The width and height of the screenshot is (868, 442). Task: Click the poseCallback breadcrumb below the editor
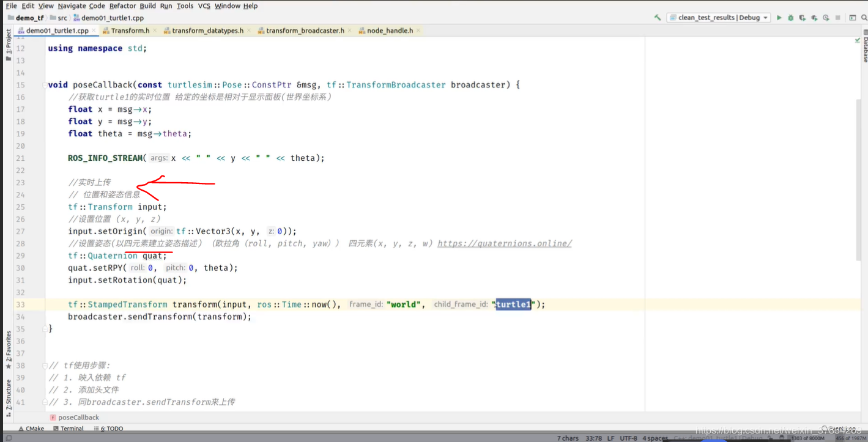73,418
